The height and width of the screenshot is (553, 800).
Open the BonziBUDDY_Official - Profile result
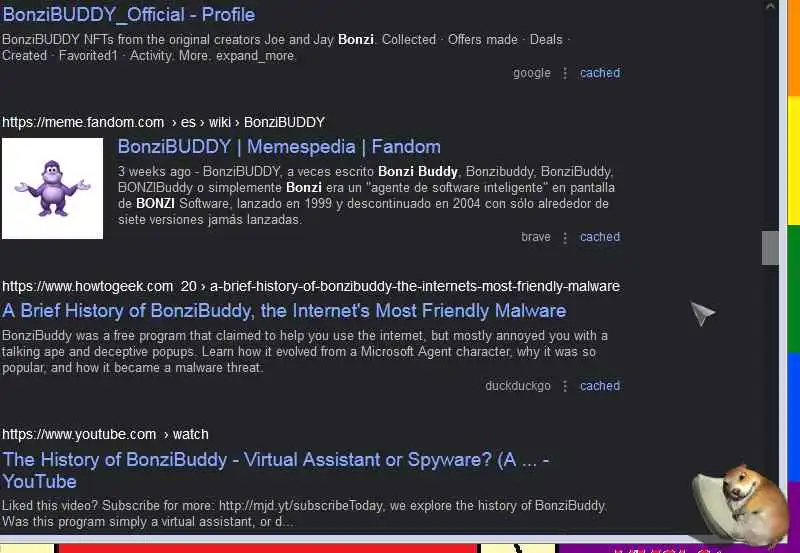(129, 14)
